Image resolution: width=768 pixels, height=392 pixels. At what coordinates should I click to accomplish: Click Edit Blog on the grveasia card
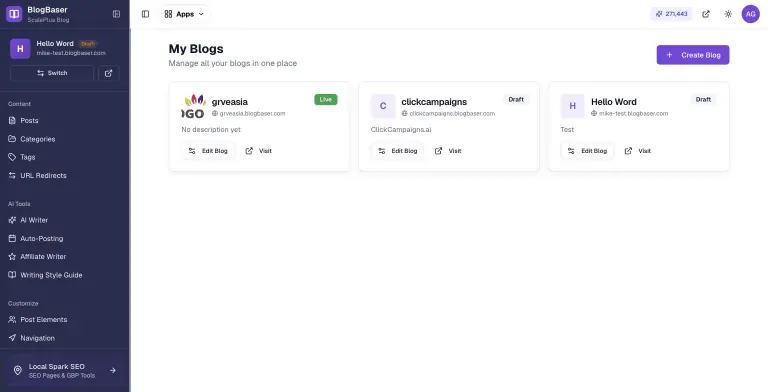(x=208, y=151)
